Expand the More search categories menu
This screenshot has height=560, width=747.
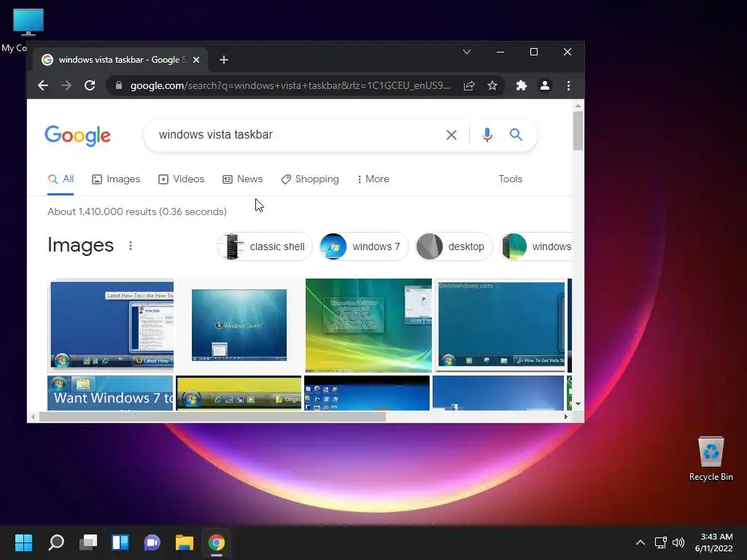tap(373, 179)
